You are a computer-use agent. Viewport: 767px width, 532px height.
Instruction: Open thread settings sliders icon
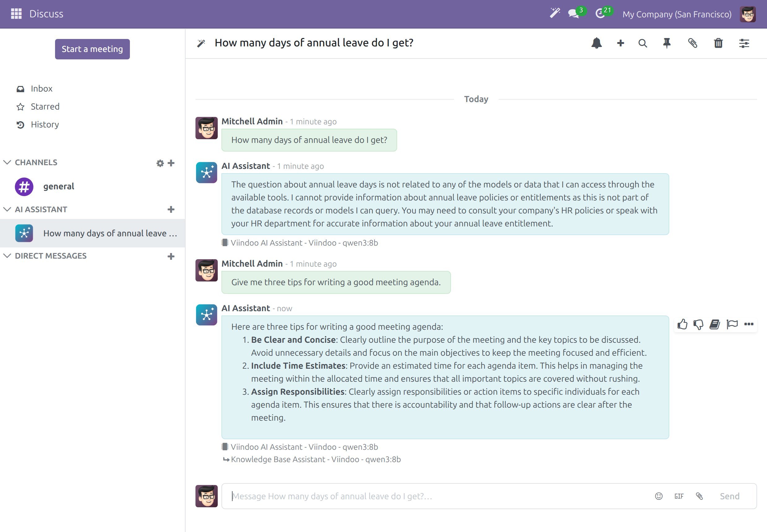pyautogui.click(x=744, y=43)
